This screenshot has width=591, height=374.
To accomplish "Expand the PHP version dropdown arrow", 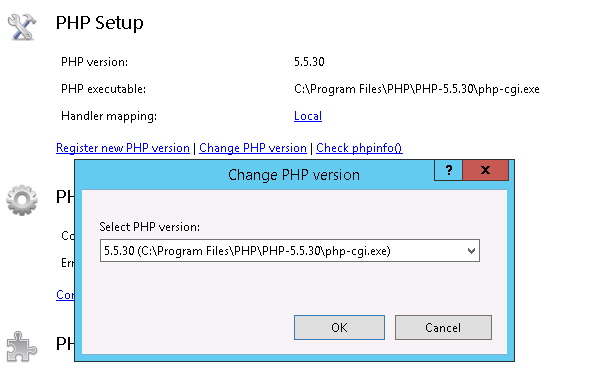I will click(471, 251).
